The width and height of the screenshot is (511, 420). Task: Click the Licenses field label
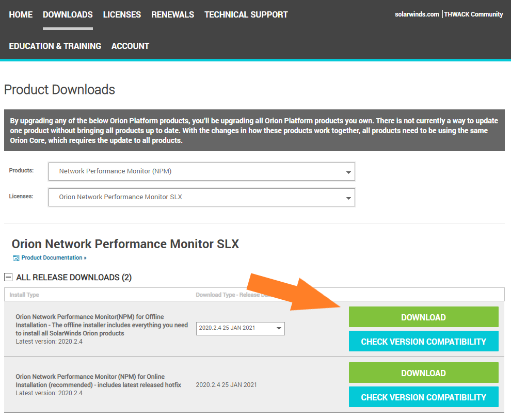(x=21, y=196)
